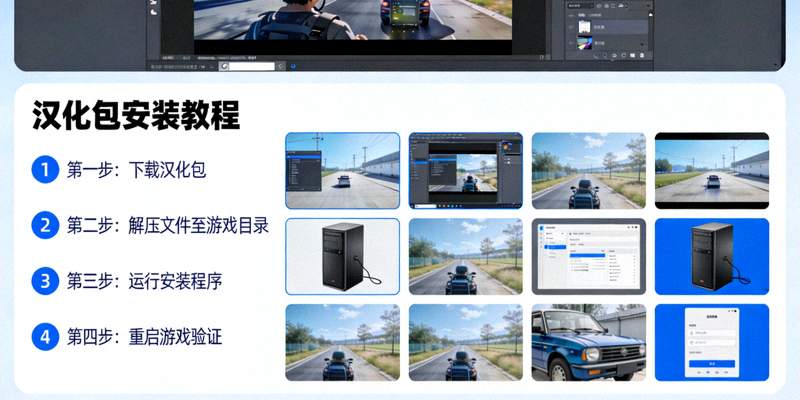Viewport: 800px width, 400px height.
Task: Open the PC tower thumbnail on white background
Action: [342, 256]
